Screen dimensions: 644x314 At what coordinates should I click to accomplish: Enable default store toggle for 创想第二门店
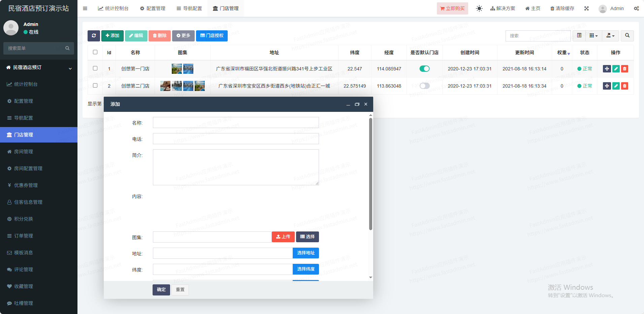click(x=424, y=86)
